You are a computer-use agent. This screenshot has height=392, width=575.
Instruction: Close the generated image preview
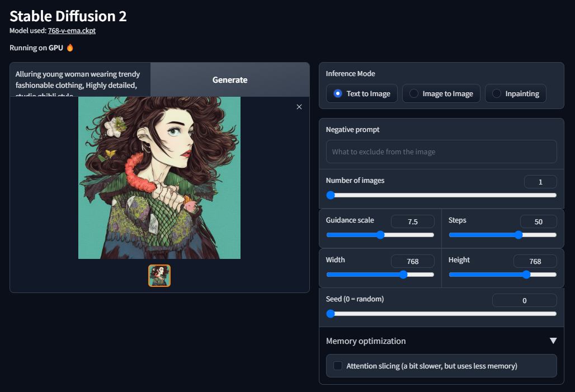tap(299, 107)
